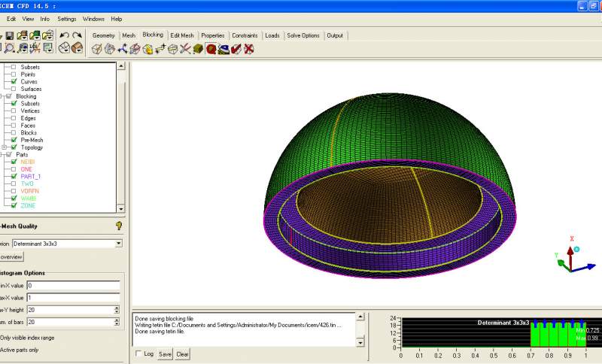This screenshot has width=602, height=364.
Task: Click the Delete Block red X icon
Action: pos(249,49)
